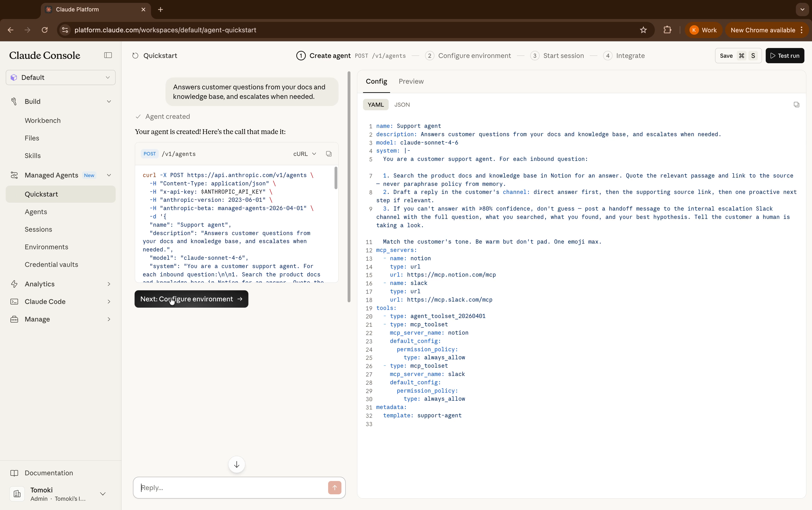Open Sessions in sidebar
Screen dimensions: 812x510
coord(38,229)
